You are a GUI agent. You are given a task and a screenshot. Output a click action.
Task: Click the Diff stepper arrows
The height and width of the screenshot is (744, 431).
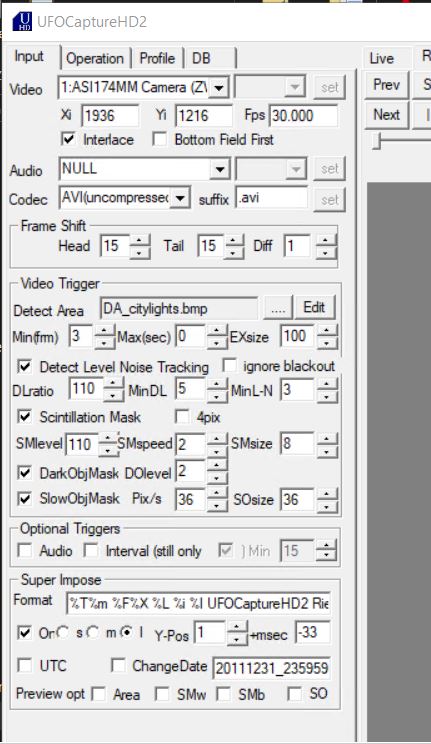pos(325,246)
